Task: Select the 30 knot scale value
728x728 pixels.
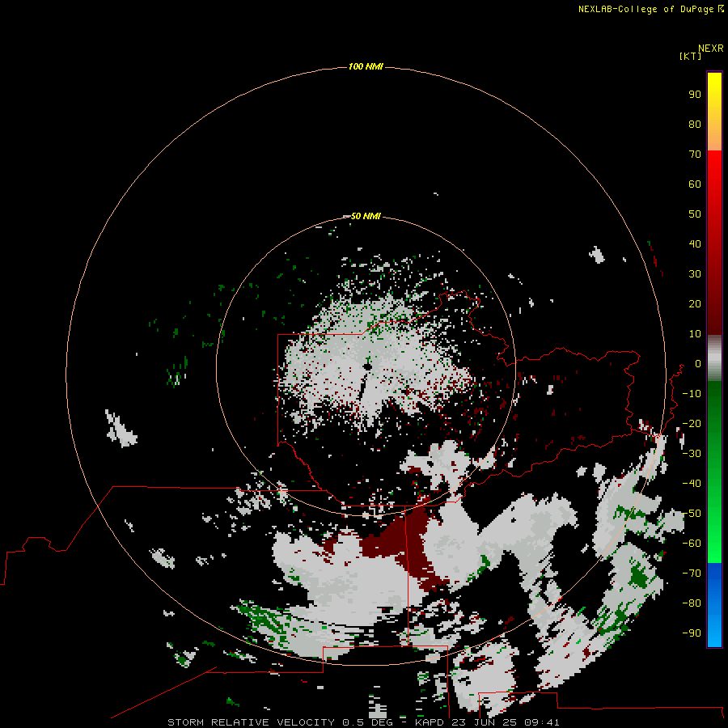Action: pos(695,274)
